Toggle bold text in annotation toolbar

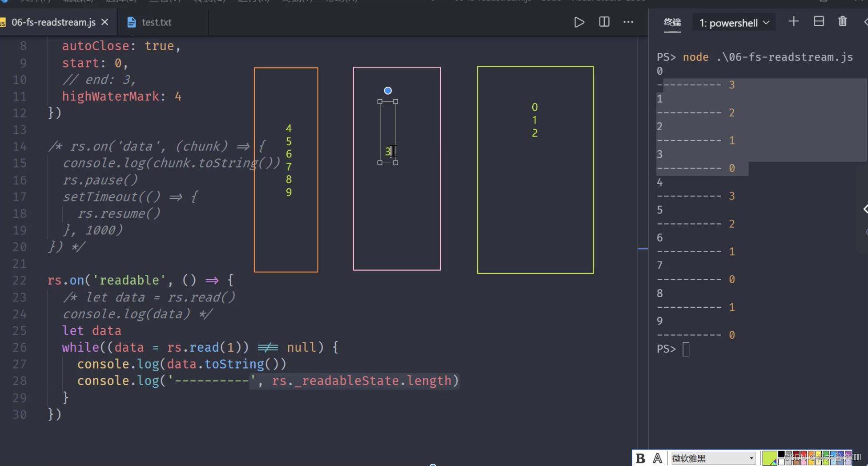click(x=640, y=458)
